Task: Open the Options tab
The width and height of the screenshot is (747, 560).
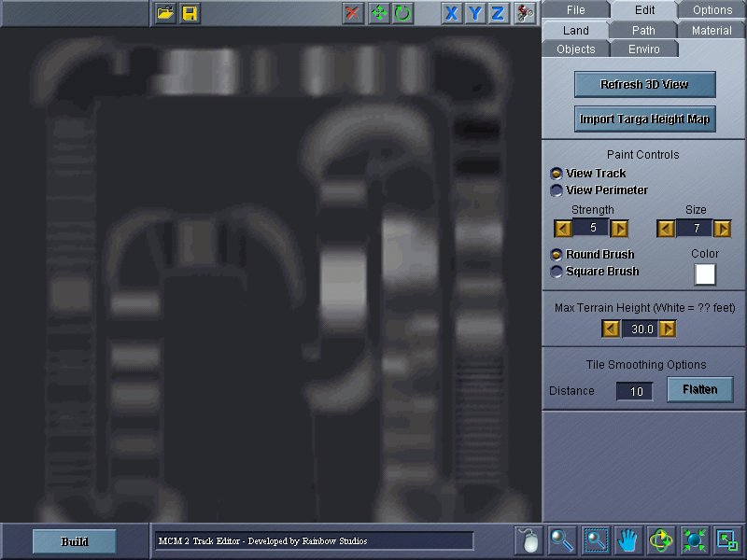Action: coord(712,9)
